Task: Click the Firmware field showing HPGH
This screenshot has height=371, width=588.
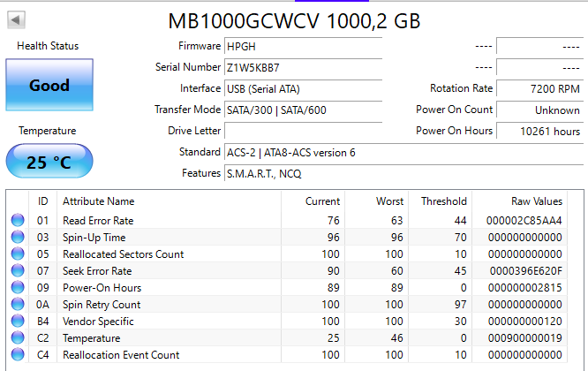Action: pos(303,46)
